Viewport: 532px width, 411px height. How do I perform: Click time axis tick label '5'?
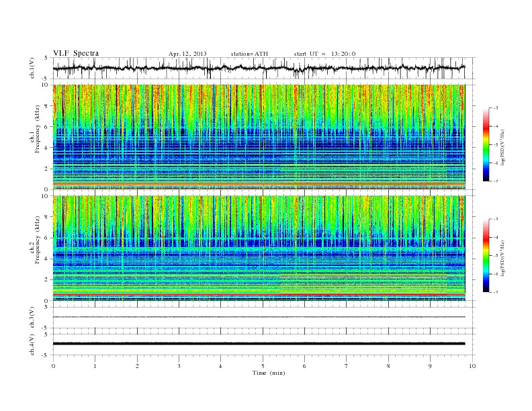[x=263, y=366]
